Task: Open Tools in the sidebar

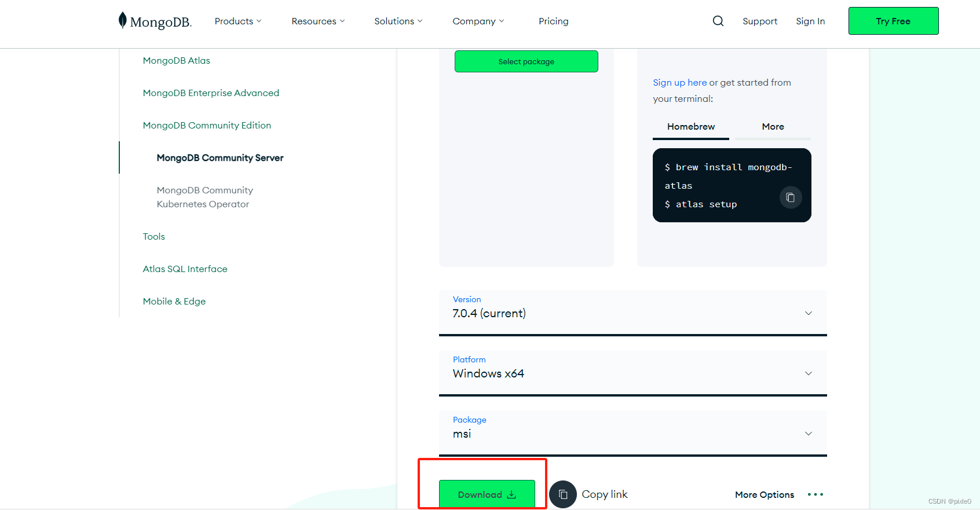Action: coord(154,236)
